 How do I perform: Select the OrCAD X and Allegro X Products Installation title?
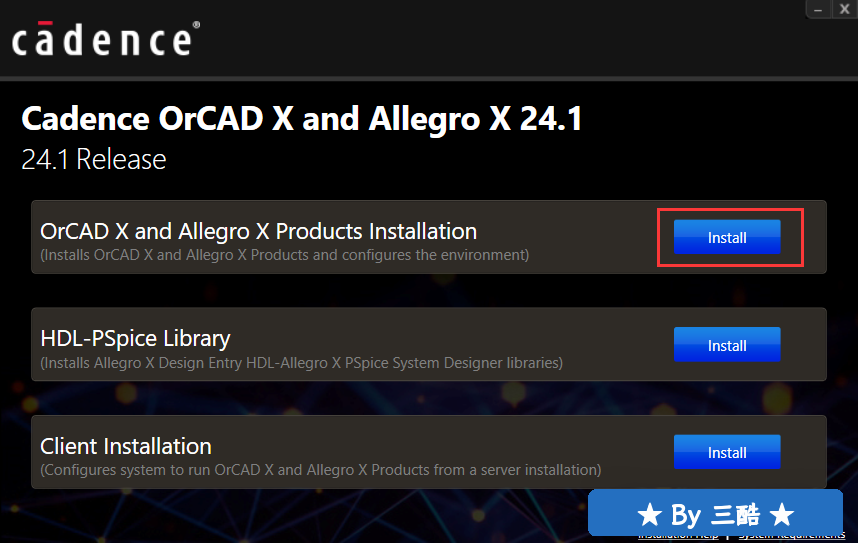pos(258,232)
